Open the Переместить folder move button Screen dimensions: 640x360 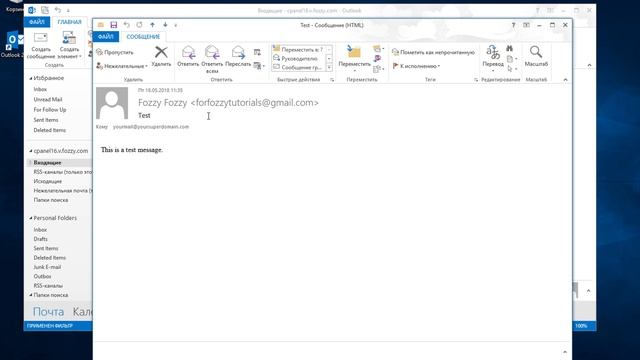354,58
